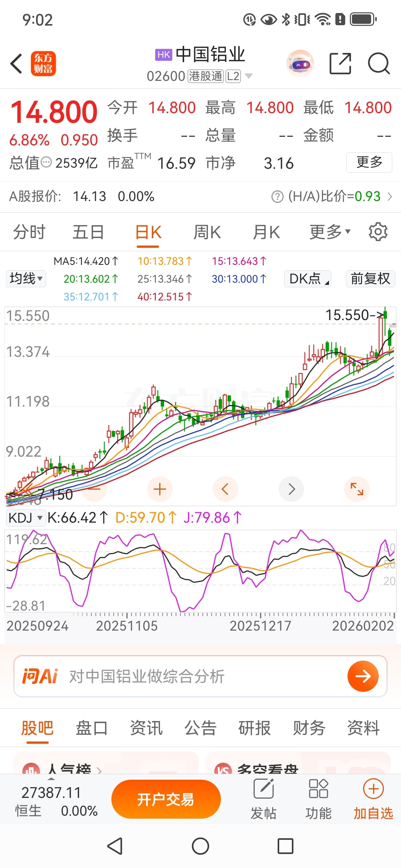
Task: Tap the MA5:14.420 moving average label
Action: (86, 261)
